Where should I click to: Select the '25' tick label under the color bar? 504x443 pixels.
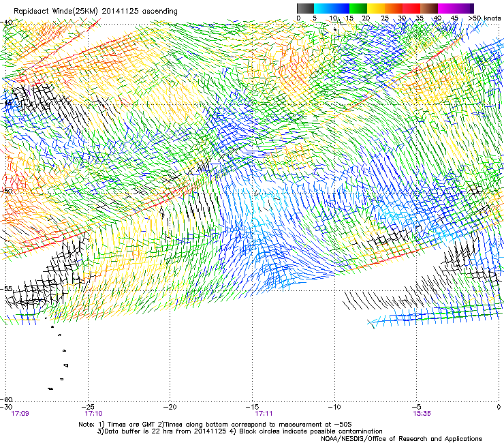pyautogui.click(x=384, y=18)
